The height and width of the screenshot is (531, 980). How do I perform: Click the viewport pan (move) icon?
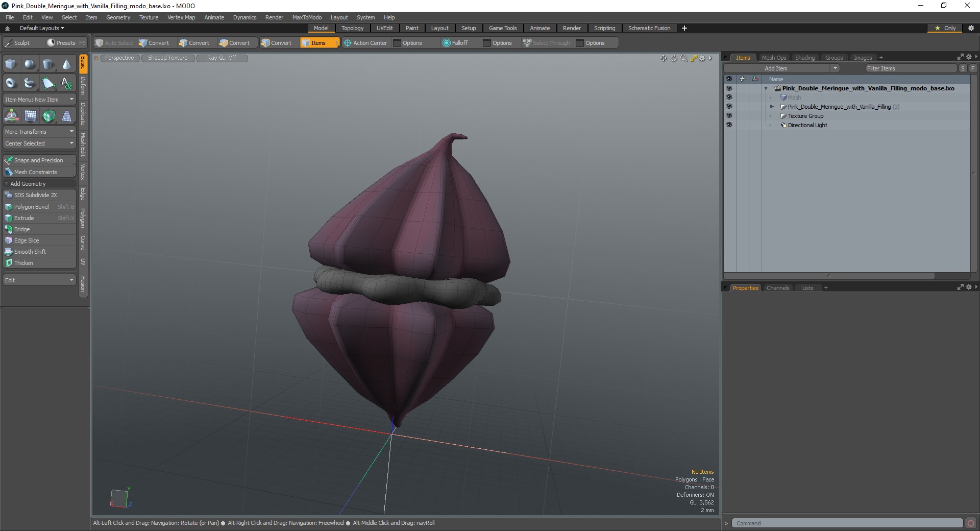point(663,58)
